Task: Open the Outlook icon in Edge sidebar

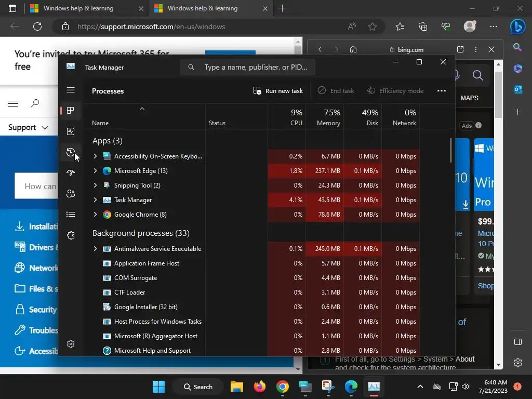Action: (518, 89)
